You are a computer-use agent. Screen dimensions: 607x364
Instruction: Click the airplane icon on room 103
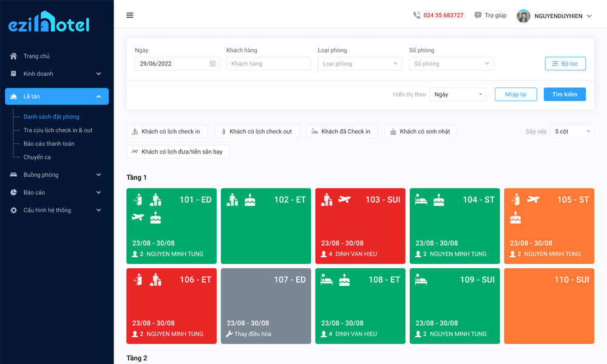(x=344, y=200)
